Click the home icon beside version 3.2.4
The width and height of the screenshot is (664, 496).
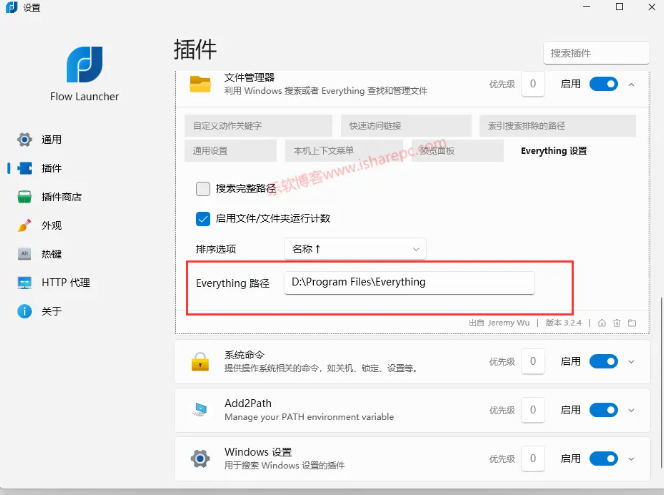pyautogui.click(x=602, y=323)
